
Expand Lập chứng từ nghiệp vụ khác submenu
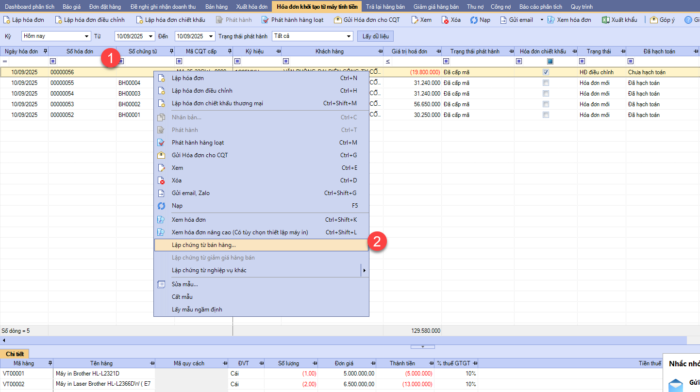[364, 270]
